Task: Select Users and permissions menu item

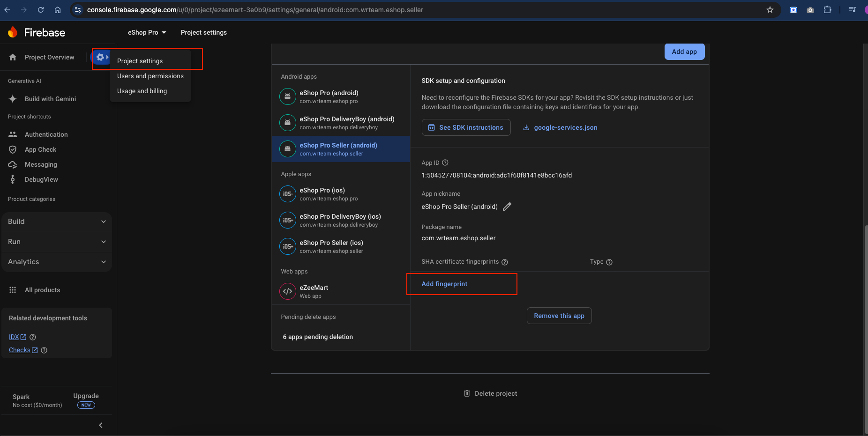Action: 150,76
